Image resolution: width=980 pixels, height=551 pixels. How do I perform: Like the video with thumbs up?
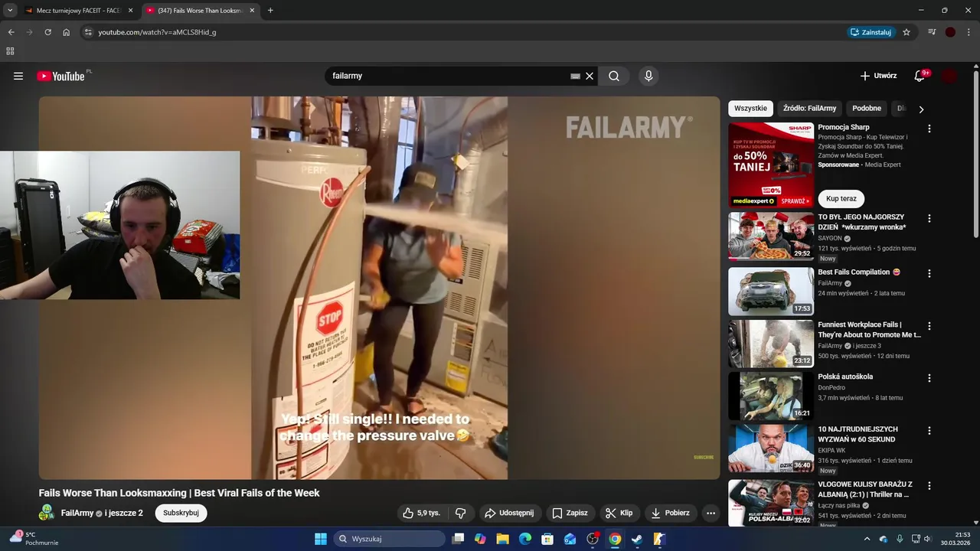421,513
